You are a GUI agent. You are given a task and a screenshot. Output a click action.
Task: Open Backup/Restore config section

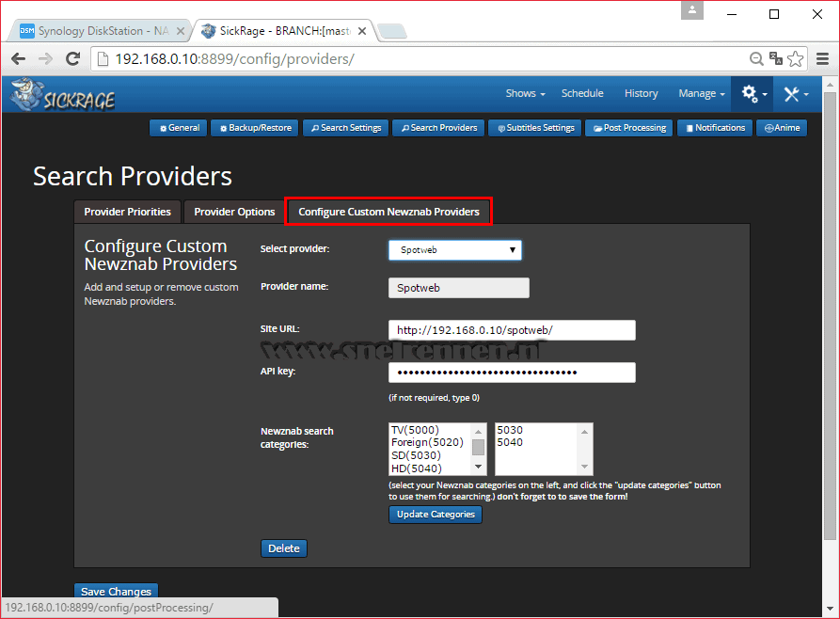coord(255,128)
